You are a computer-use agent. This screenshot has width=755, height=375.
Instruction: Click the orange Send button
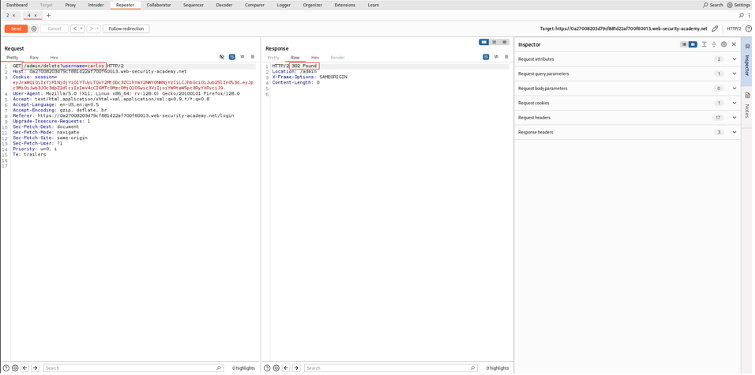point(16,29)
